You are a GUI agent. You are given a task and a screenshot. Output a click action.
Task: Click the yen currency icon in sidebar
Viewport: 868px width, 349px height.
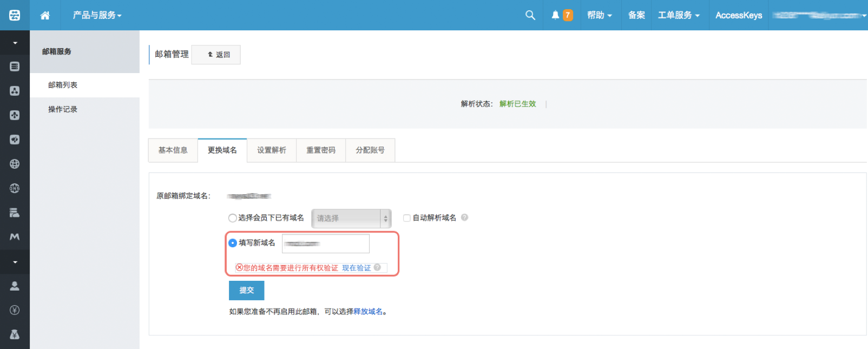click(x=15, y=310)
